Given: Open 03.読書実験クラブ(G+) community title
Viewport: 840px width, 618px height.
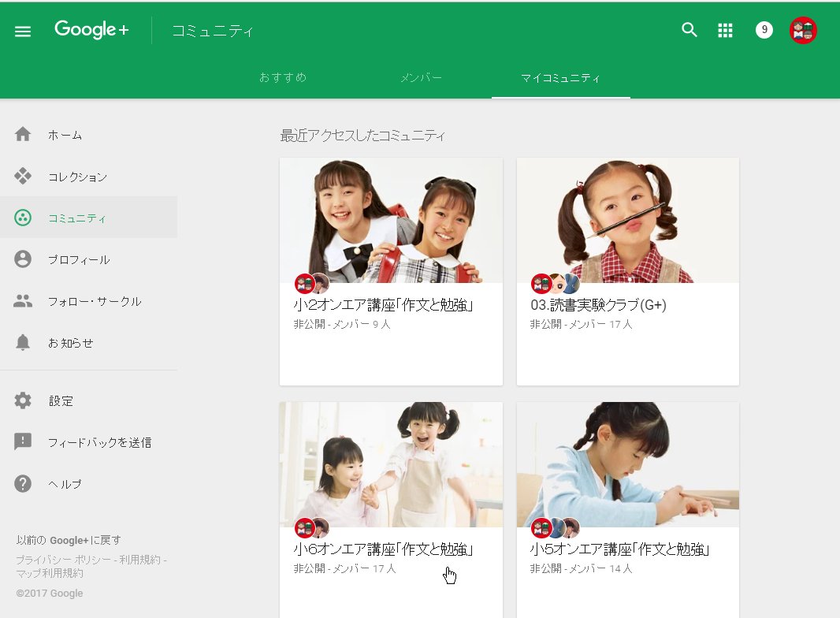Looking at the screenshot, I should click(598, 305).
